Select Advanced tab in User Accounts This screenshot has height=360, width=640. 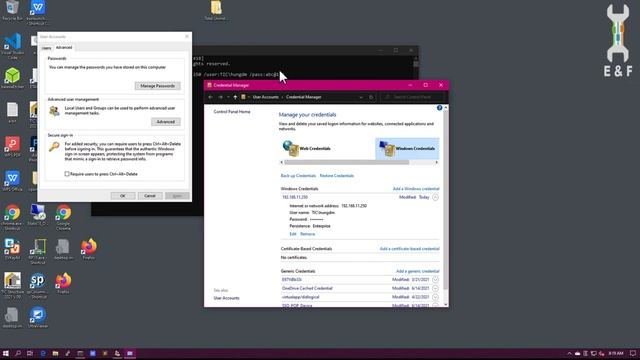[64, 47]
